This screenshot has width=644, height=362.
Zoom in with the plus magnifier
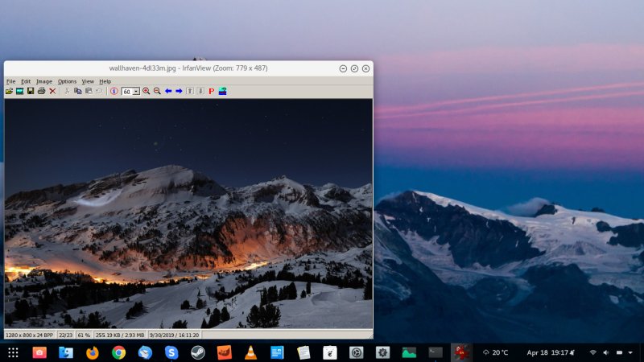pos(147,91)
